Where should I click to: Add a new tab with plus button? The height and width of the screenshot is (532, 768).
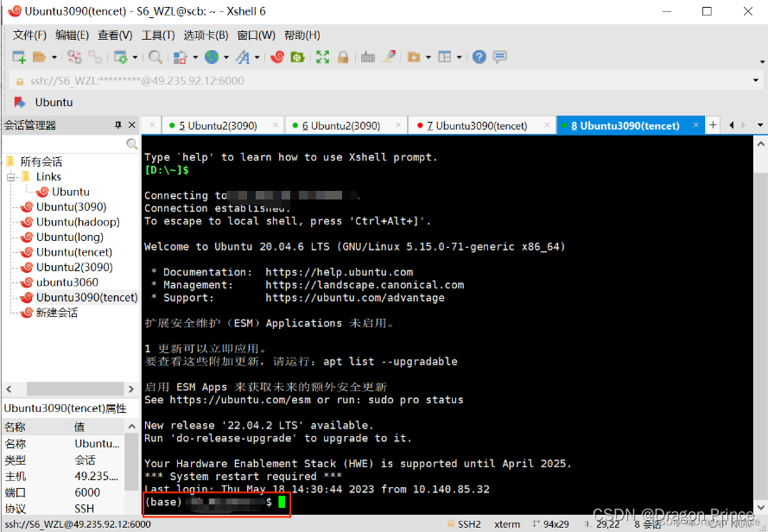(714, 125)
